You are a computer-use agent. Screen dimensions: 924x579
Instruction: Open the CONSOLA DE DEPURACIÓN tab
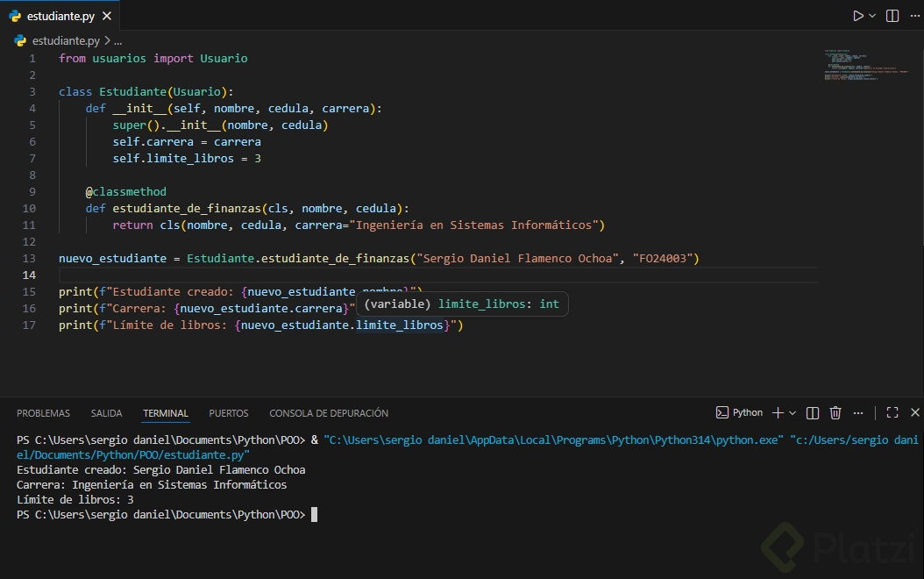pos(329,413)
